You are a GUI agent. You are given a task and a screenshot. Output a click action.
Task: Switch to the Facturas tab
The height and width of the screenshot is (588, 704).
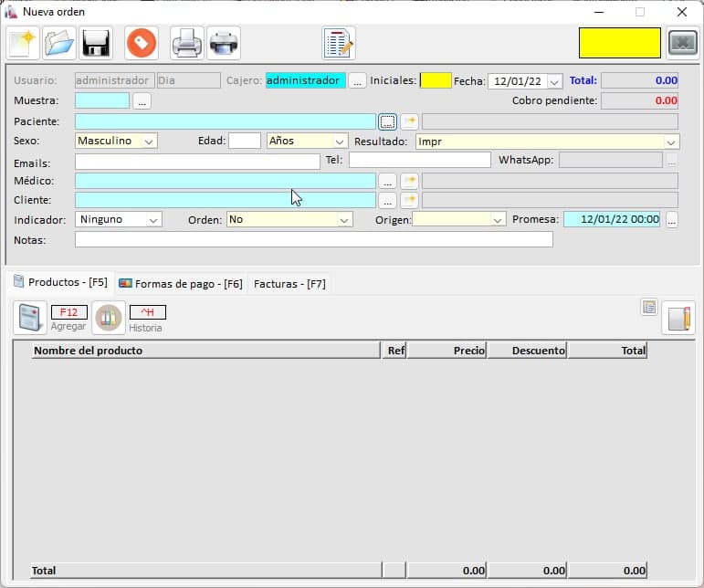click(289, 284)
